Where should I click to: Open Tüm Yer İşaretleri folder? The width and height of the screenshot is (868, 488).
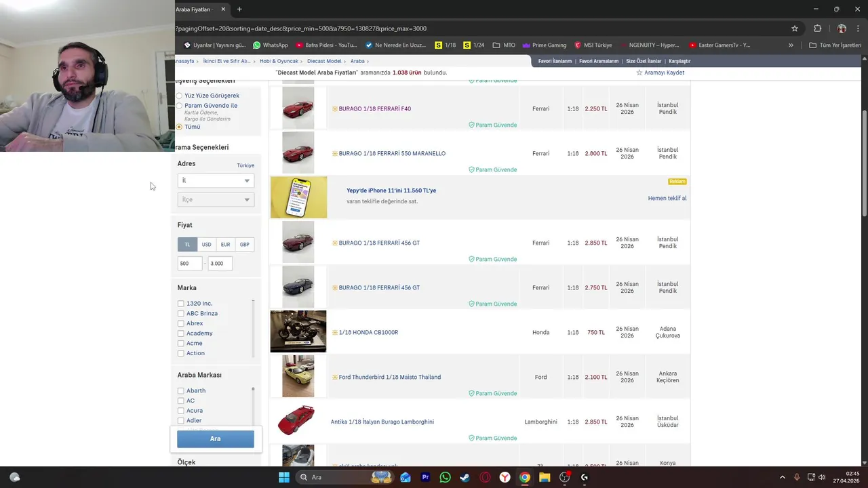pyautogui.click(x=835, y=45)
